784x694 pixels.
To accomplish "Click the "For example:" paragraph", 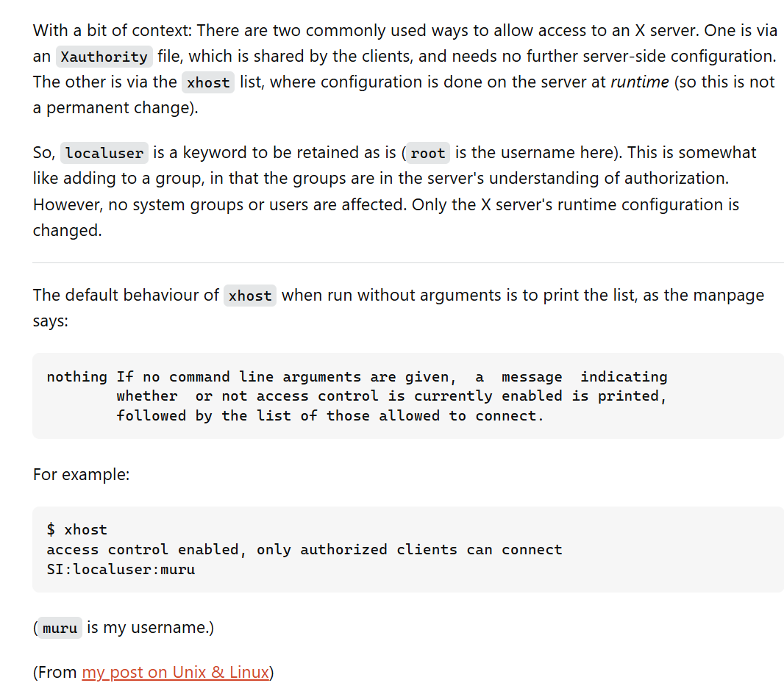I will click(81, 474).
